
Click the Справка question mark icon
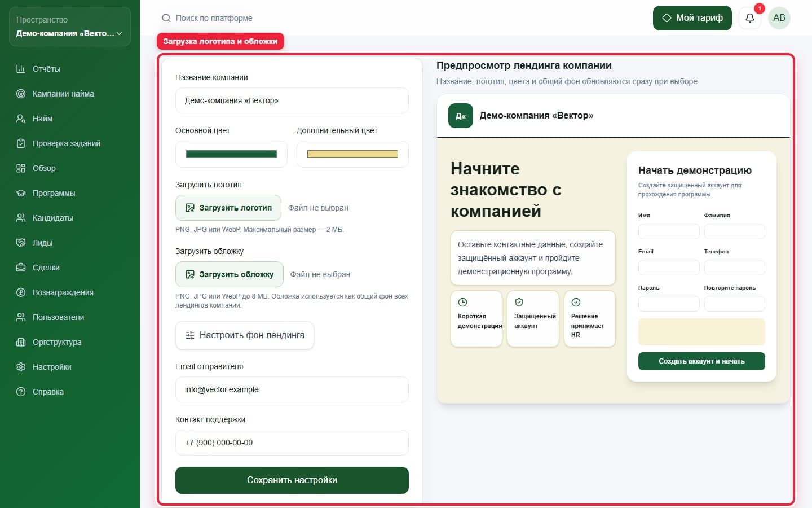click(x=21, y=392)
